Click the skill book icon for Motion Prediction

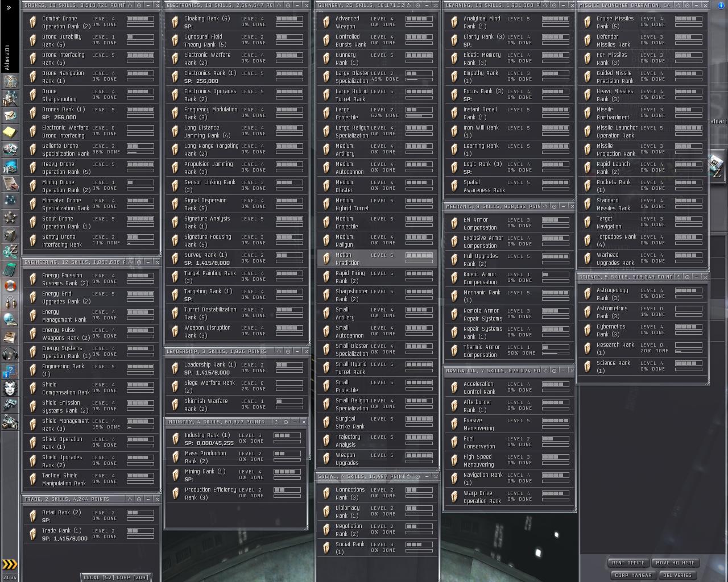pos(326,259)
